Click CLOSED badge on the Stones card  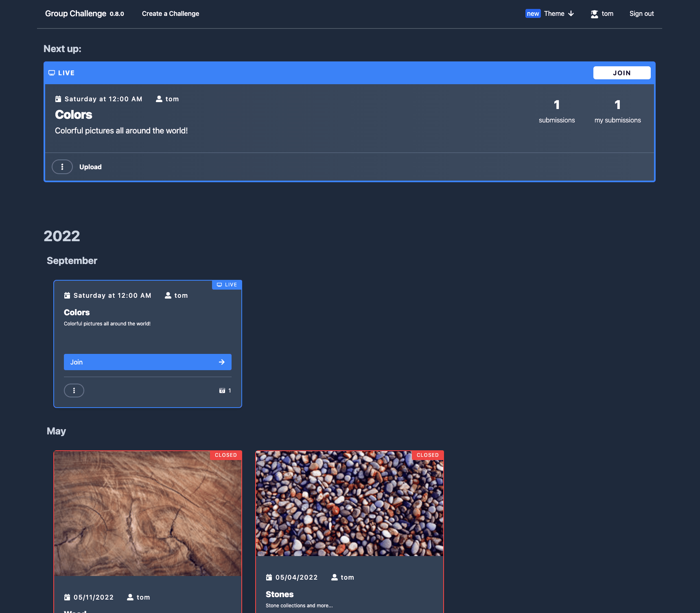point(428,455)
